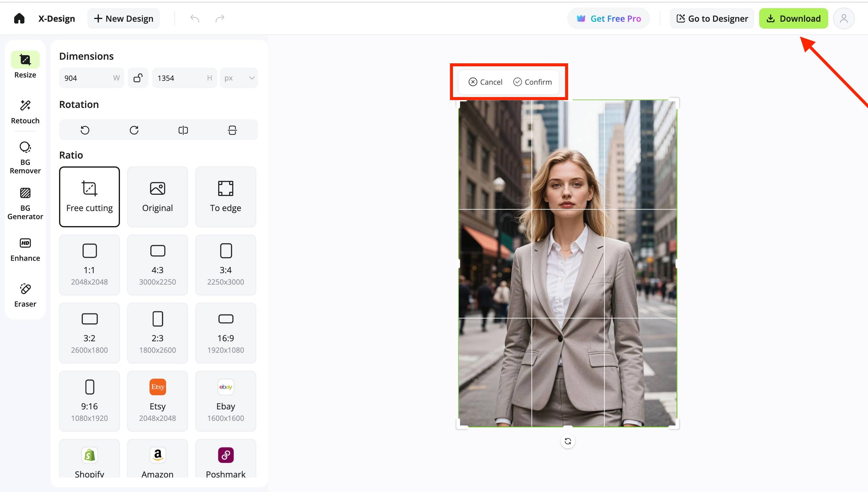This screenshot has height=492, width=868.
Task: Select the Eraser tool
Action: tap(25, 295)
